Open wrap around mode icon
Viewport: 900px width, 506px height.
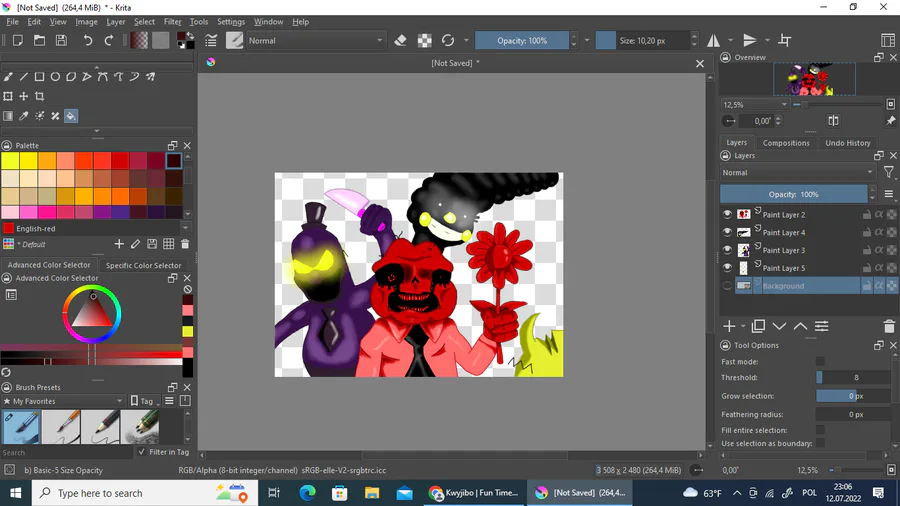(785, 41)
